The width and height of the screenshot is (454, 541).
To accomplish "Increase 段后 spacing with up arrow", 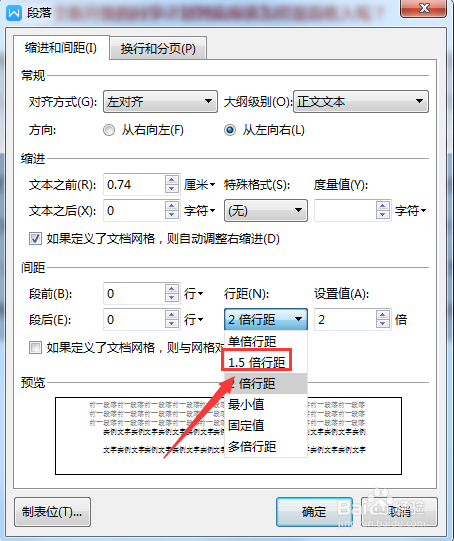I will [172, 315].
